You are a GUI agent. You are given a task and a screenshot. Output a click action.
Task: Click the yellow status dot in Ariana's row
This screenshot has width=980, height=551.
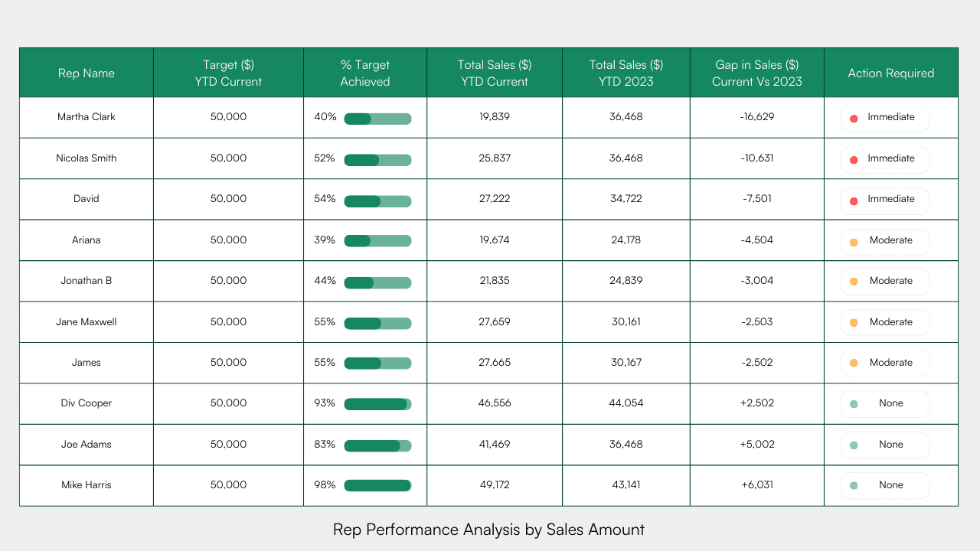click(853, 241)
